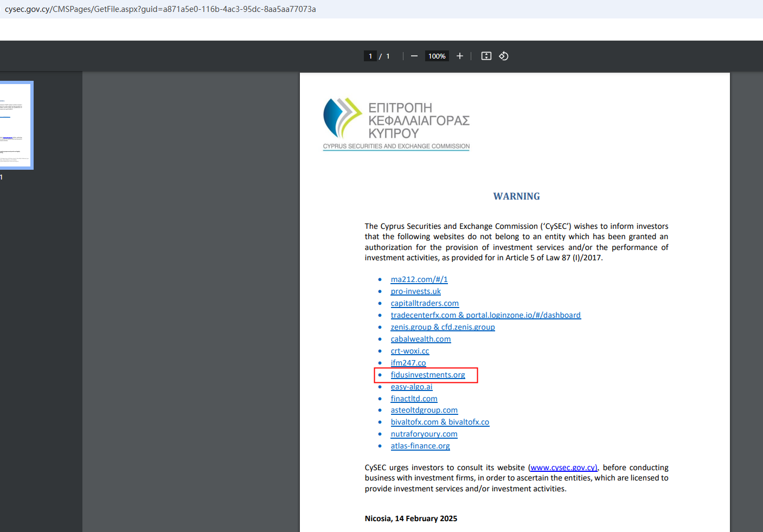
Task: Open the crt-woxi.cc link
Action: [x=410, y=351]
